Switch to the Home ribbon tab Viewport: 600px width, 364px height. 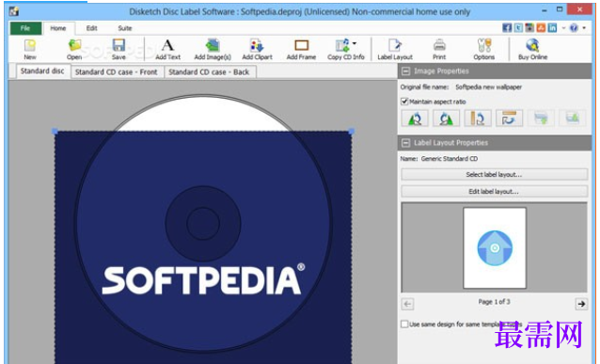(58, 28)
